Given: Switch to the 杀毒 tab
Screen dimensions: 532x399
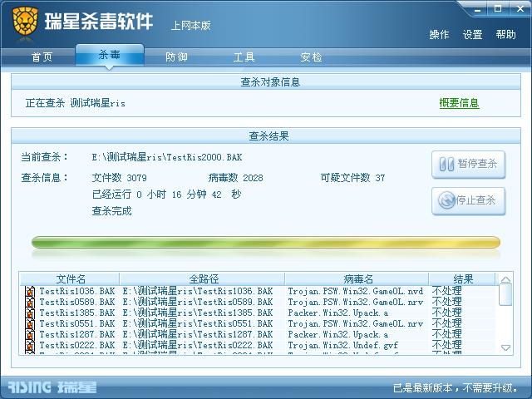Looking at the screenshot, I should [110, 55].
